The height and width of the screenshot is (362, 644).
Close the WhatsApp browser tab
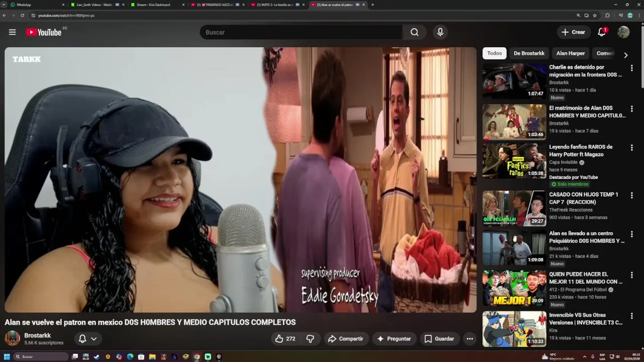pos(63,5)
